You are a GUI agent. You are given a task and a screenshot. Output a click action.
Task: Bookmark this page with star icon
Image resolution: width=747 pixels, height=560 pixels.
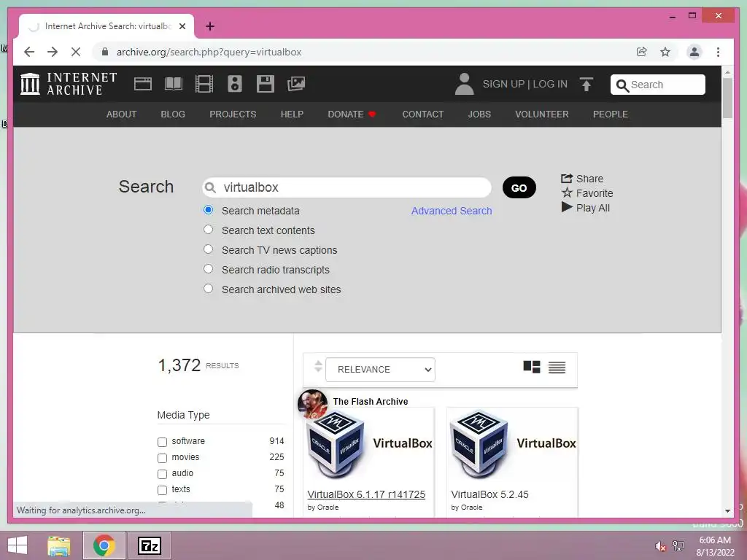point(665,52)
